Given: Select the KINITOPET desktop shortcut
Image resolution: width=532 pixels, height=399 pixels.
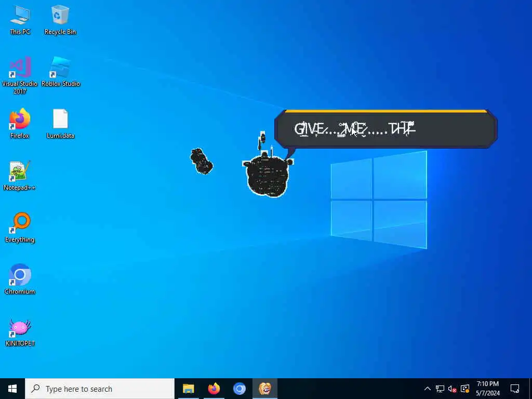Looking at the screenshot, I should click(20, 332).
